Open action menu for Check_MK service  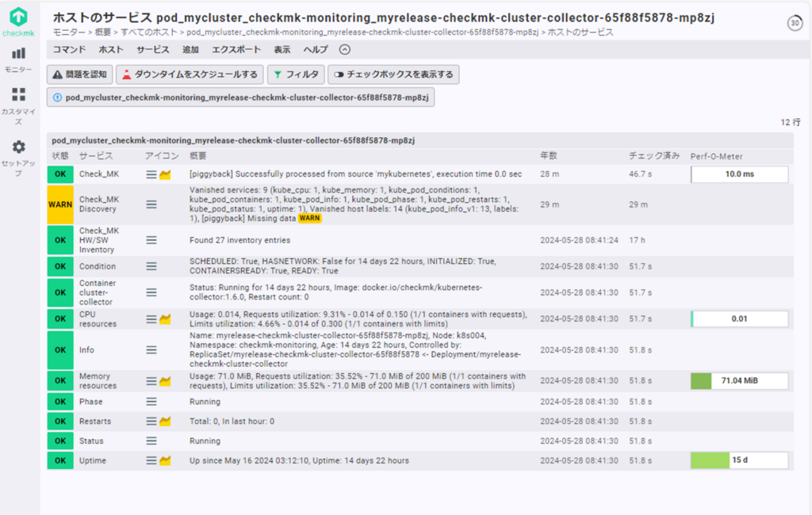coord(151,175)
